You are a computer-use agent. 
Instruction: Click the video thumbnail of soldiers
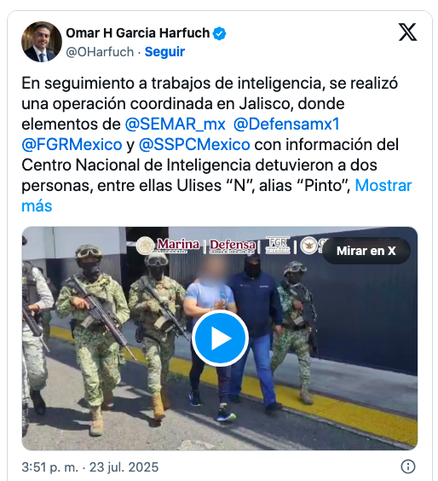point(220,338)
